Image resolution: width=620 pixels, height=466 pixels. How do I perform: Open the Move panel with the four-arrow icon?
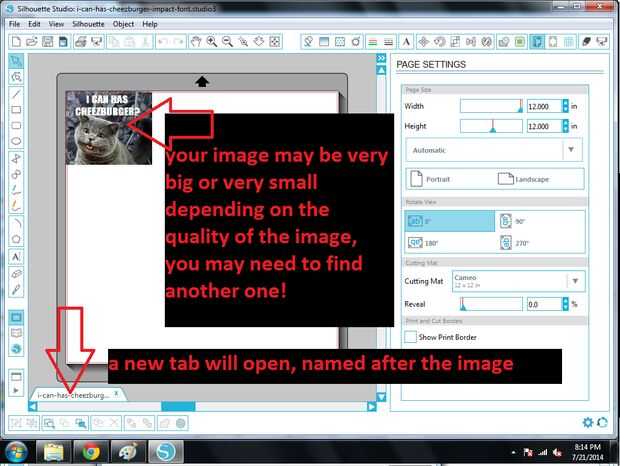pos(423,42)
